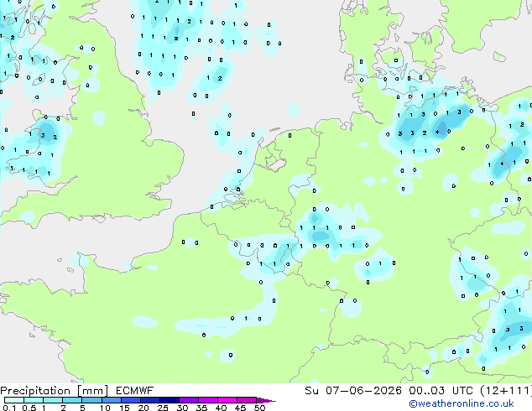Click the legend label "0.1"
532x411 pixels.
(9, 408)
